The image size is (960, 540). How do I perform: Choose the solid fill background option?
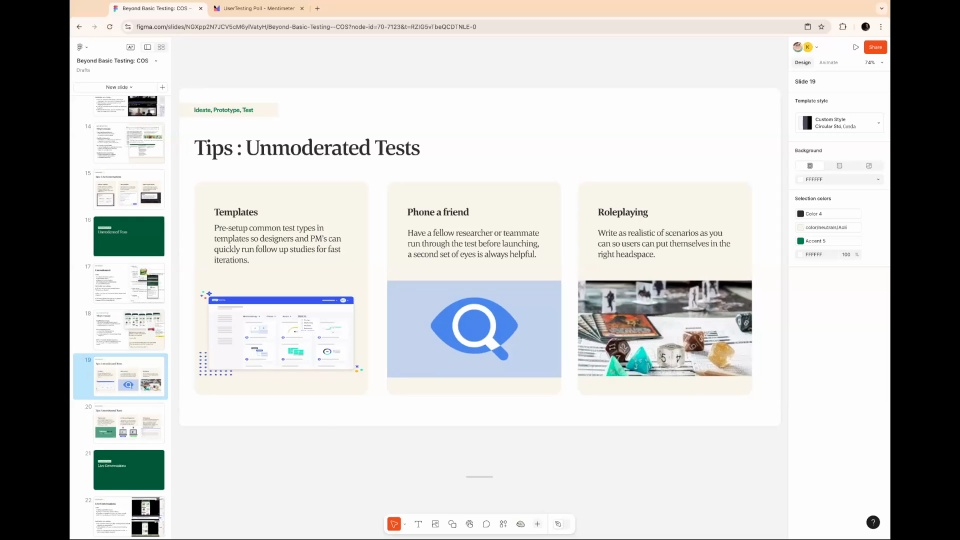tap(809, 166)
